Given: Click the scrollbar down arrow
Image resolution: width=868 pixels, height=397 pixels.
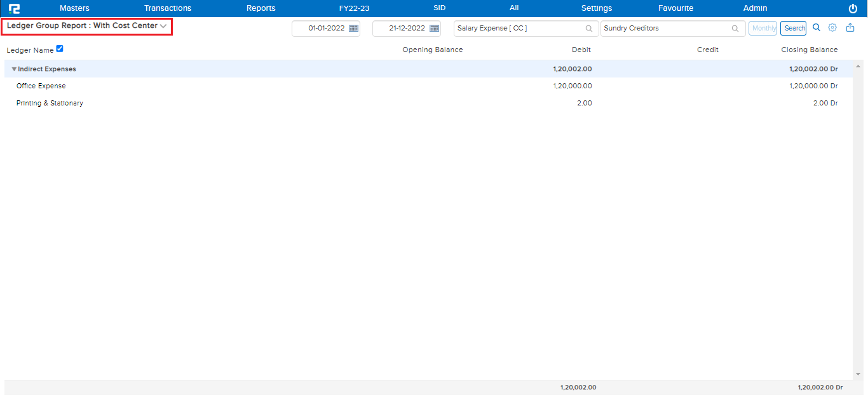Looking at the screenshot, I should pyautogui.click(x=858, y=374).
